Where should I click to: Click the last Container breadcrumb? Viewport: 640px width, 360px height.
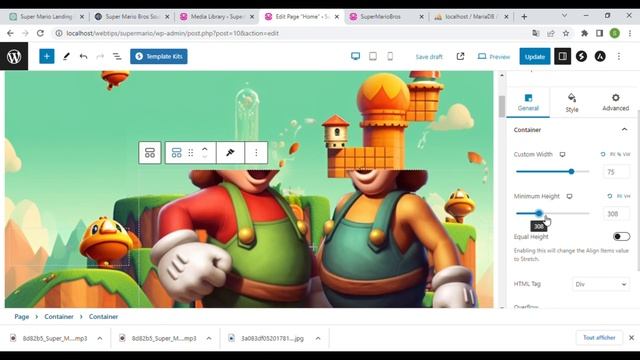[104, 317]
